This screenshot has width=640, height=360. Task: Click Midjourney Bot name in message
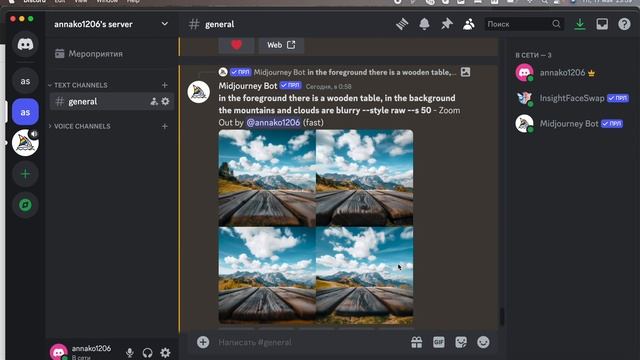point(248,86)
